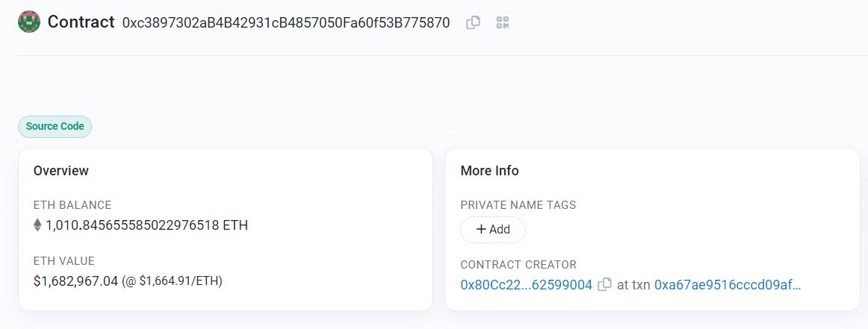Click the ETH VALUE label
This screenshot has width=868, height=329.
[x=64, y=261]
